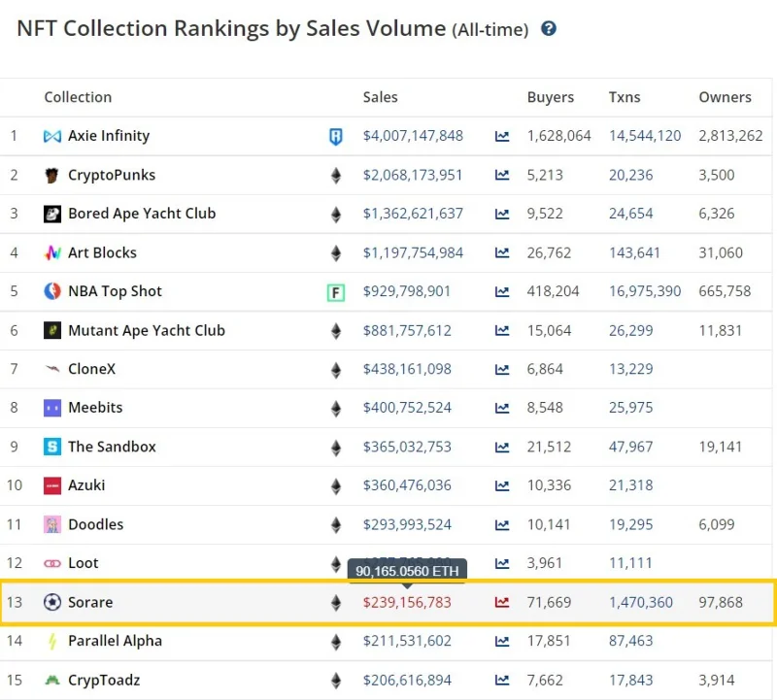Screen dimensions: 777x700
Task: Open The Sandbox collection link
Action: pos(112,447)
